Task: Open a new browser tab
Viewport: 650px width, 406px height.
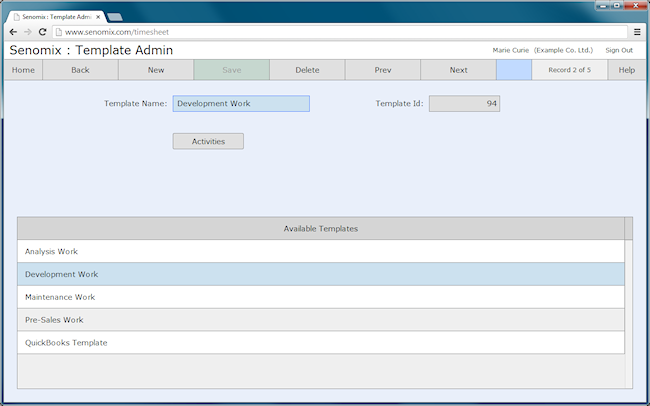Action: click(x=115, y=17)
